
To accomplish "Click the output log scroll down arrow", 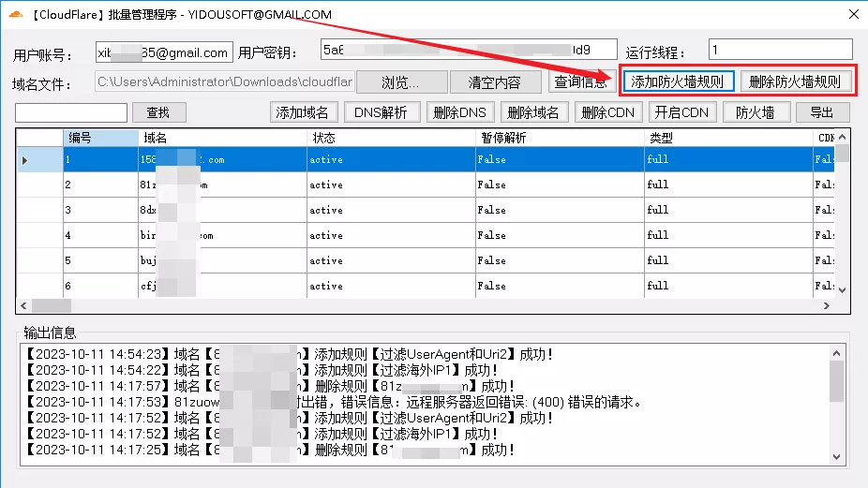I will click(x=836, y=457).
